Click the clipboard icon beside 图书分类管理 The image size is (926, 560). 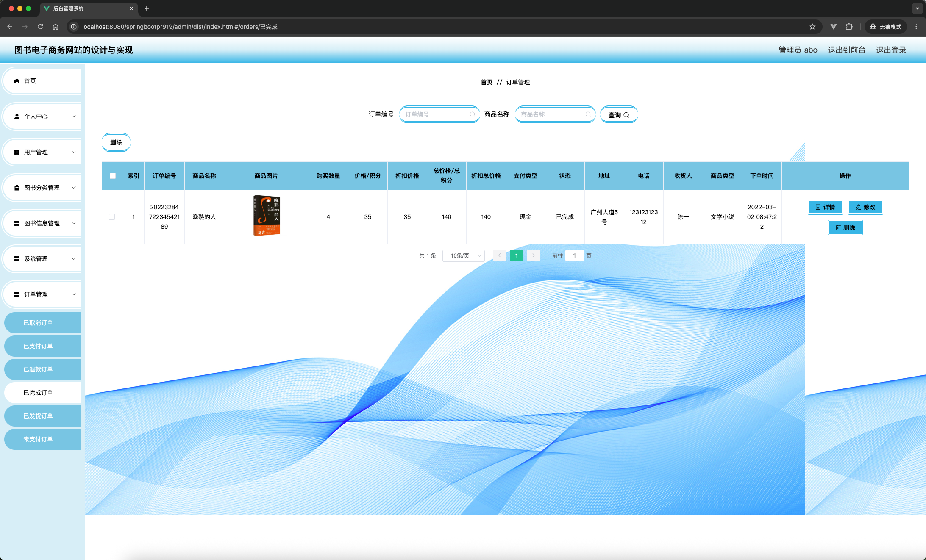pos(17,188)
